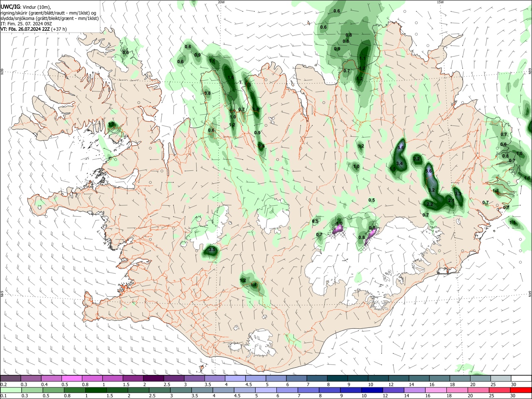Screen dimensions: 532x399
Task: Click the top legend swatch between 0.2 and 0.3
Action: tap(10, 379)
